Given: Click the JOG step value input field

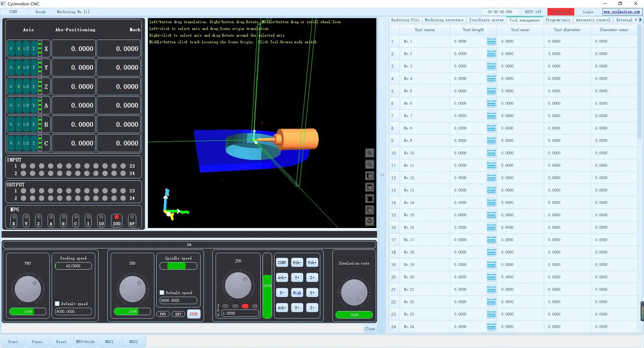Looking at the screenshot, I should tap(240, 313).
